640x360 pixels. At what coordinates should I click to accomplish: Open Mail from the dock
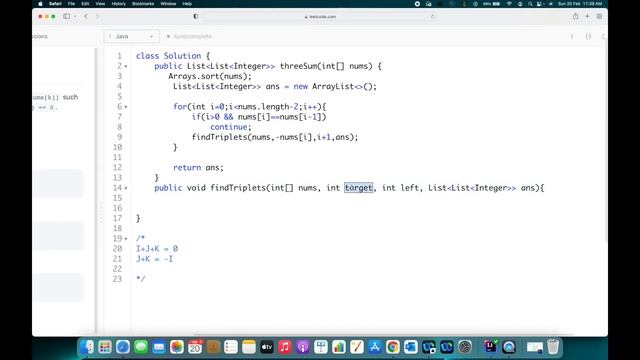(x=159, y=347)
